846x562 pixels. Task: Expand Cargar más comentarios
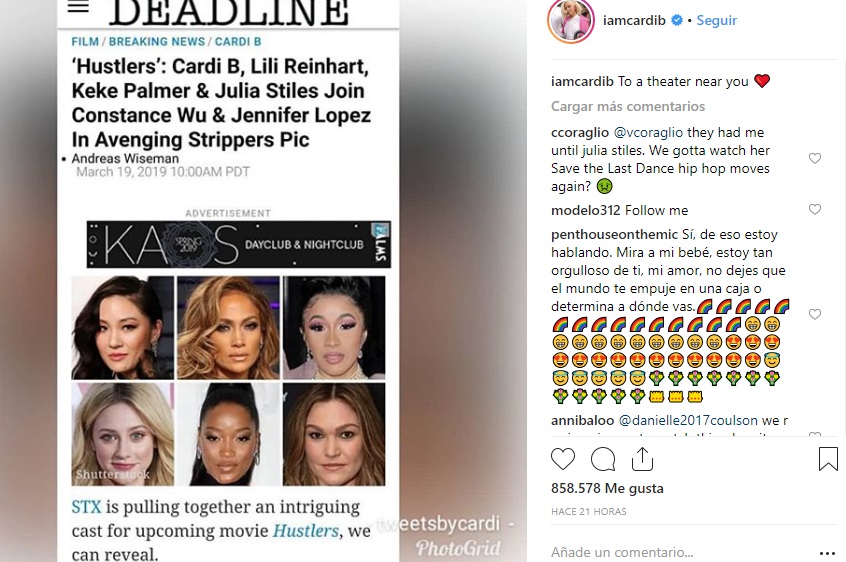click(627, 106)
